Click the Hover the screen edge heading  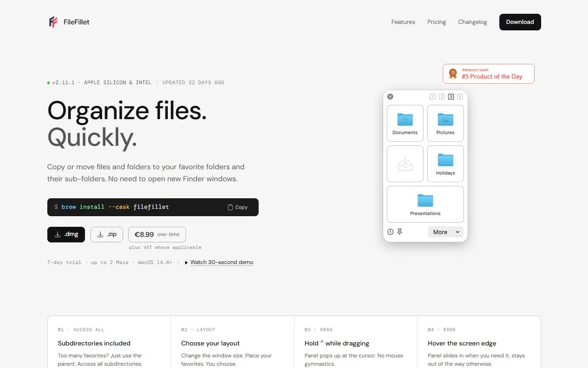pos(462,343)
